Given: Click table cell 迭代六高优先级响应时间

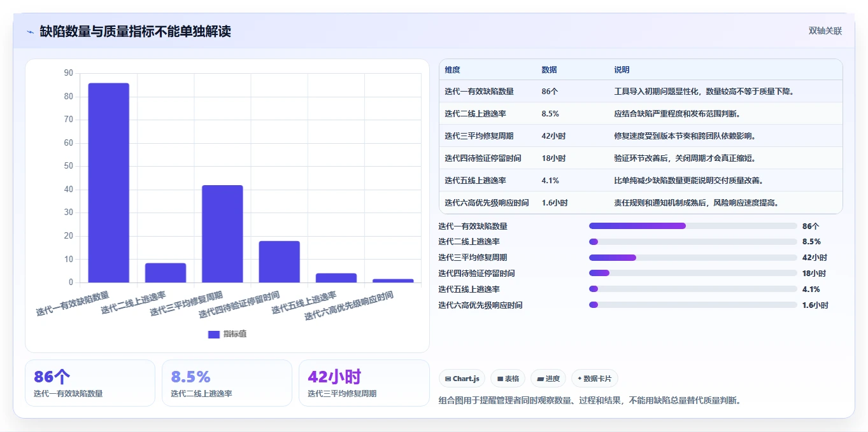Looking at the screenshot, I should [x=487, y=203].
